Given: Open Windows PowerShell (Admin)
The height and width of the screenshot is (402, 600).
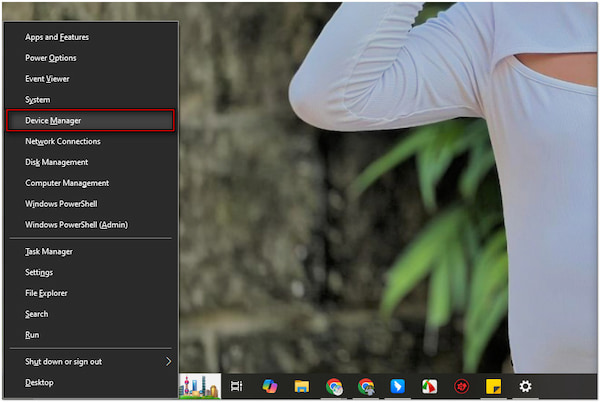Looking at the screenshot, I should tap(76, 225).
